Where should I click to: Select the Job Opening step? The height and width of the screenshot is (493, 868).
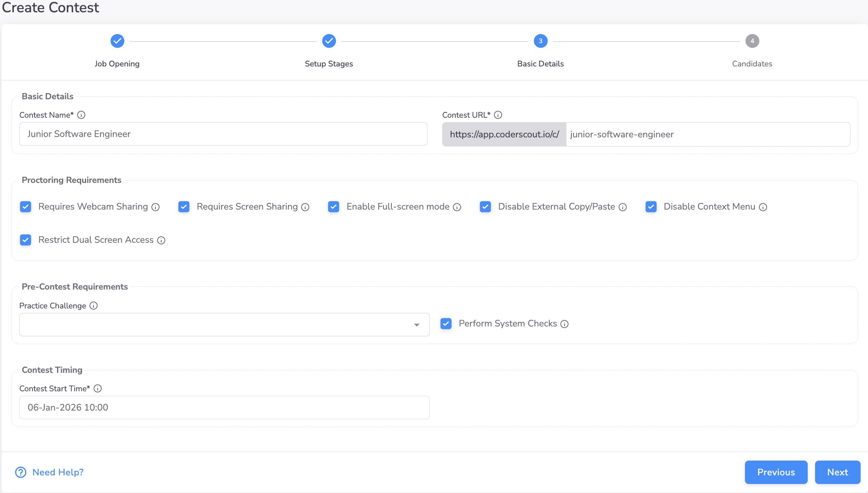click(x=117, y=41)
